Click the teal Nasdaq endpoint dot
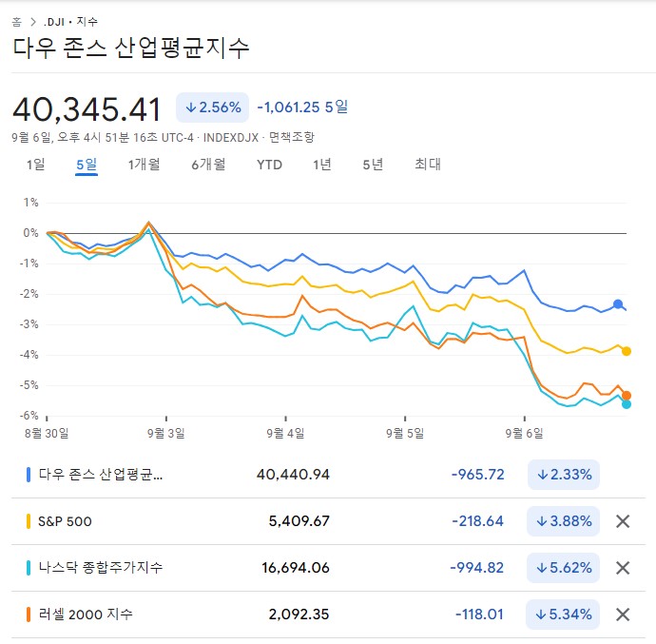The image size is (656, 644). point(627,404)
